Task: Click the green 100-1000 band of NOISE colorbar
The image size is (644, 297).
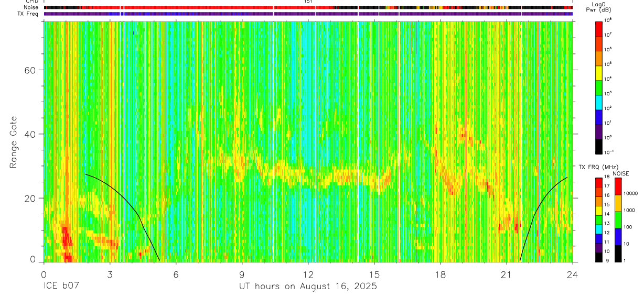Action: [619, 219]
